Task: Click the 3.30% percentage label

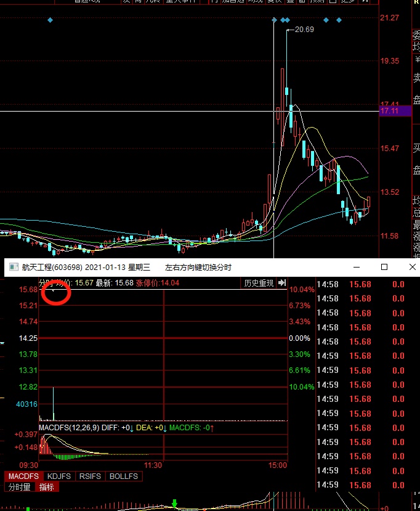Action: click(x=300, y=354)
